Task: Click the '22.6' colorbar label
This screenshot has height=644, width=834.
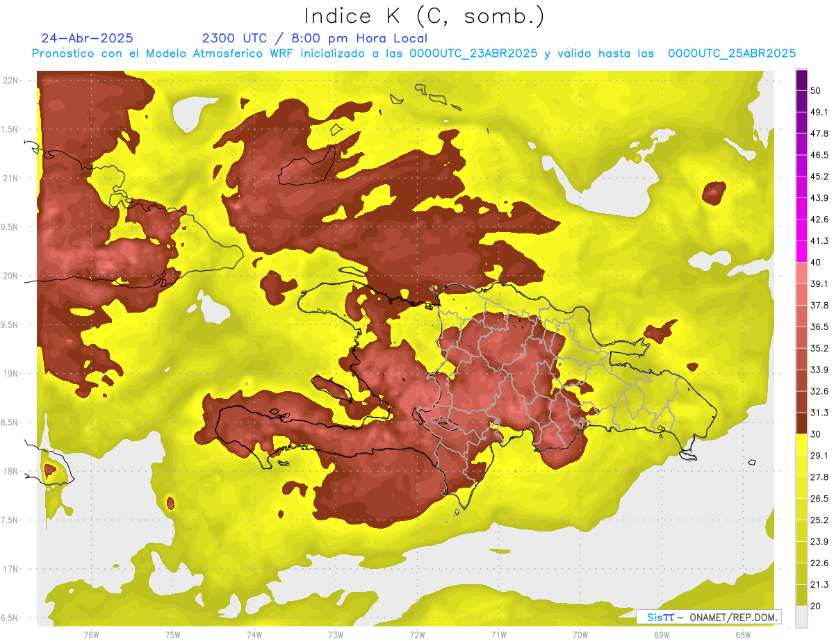Action: coord(819,563)
